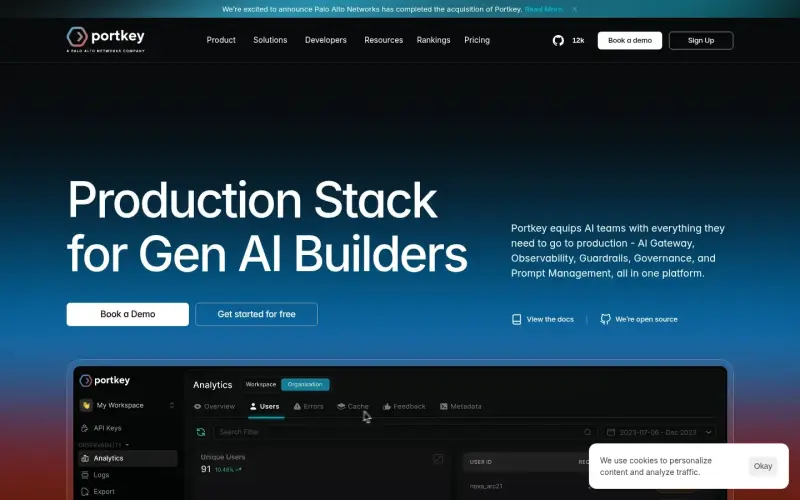The width and height of the screenshot is (800, 500).
Task: Click the Sign Up button
Action: tap(701, 40)
